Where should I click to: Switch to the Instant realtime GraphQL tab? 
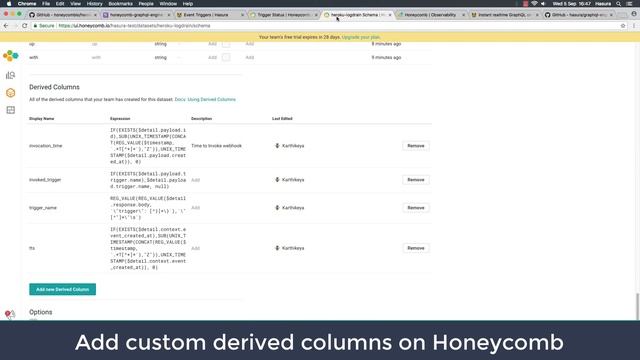coord(504,15)
